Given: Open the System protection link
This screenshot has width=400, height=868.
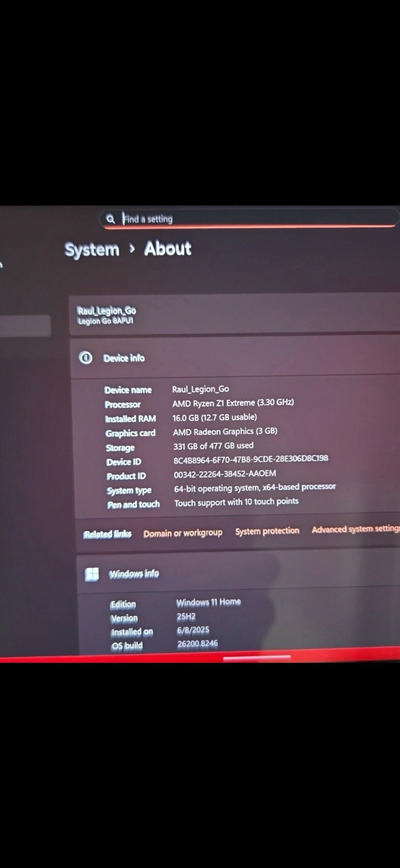Looking at the screenshot, I should pos(267,531).
